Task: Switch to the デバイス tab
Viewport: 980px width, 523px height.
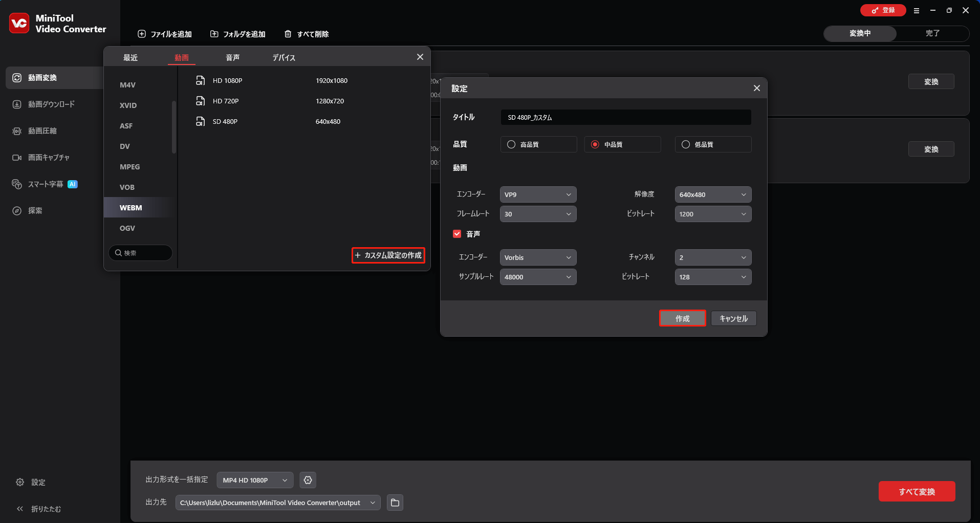Action: pyautogui.click(x=284, y=57)
